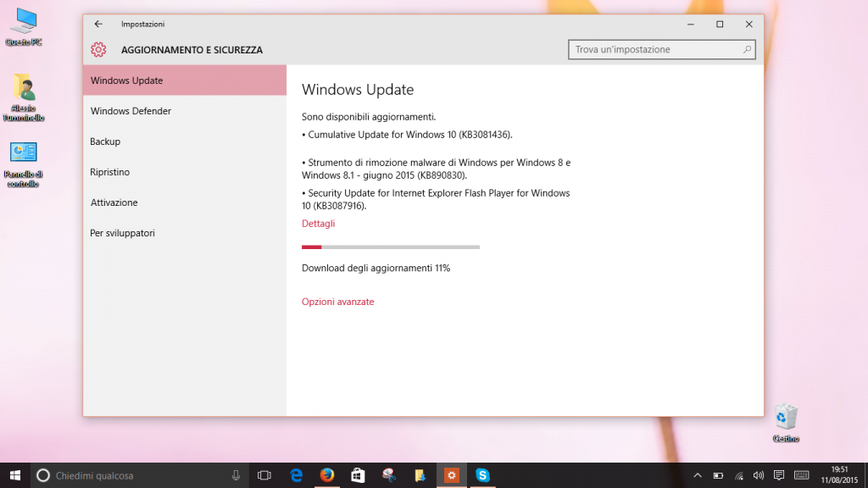Open the Opzioni avanzate link
The width and height of the screenshot is (868, 488).
coord(337,302)
